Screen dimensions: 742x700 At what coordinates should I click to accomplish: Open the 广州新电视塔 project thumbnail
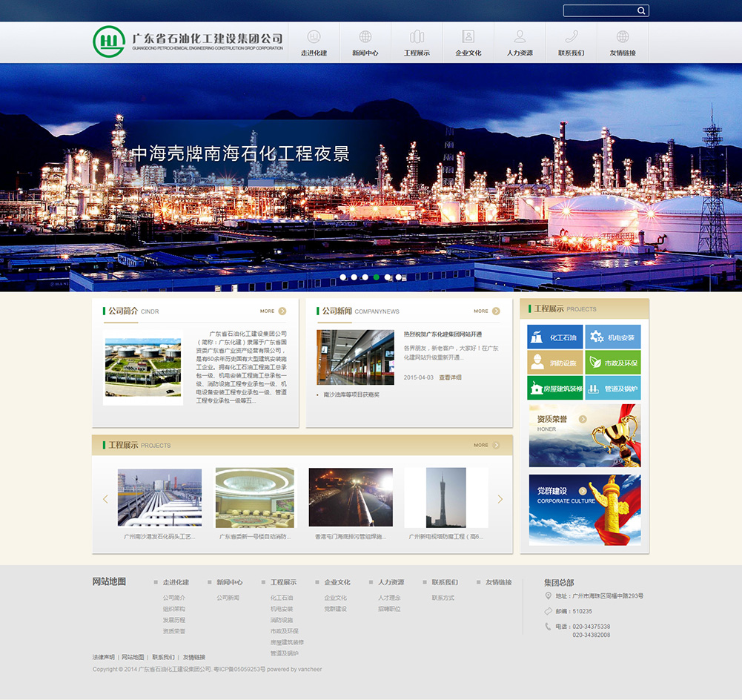(445, 498)
